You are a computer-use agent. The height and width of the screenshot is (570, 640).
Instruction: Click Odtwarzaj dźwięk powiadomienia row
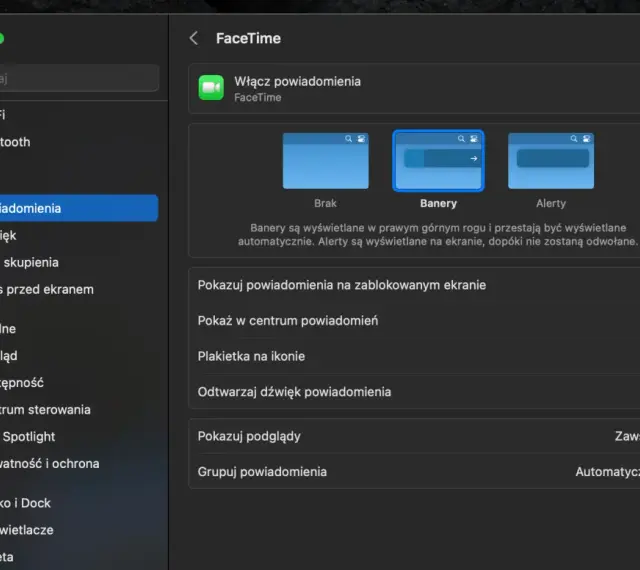414,392
